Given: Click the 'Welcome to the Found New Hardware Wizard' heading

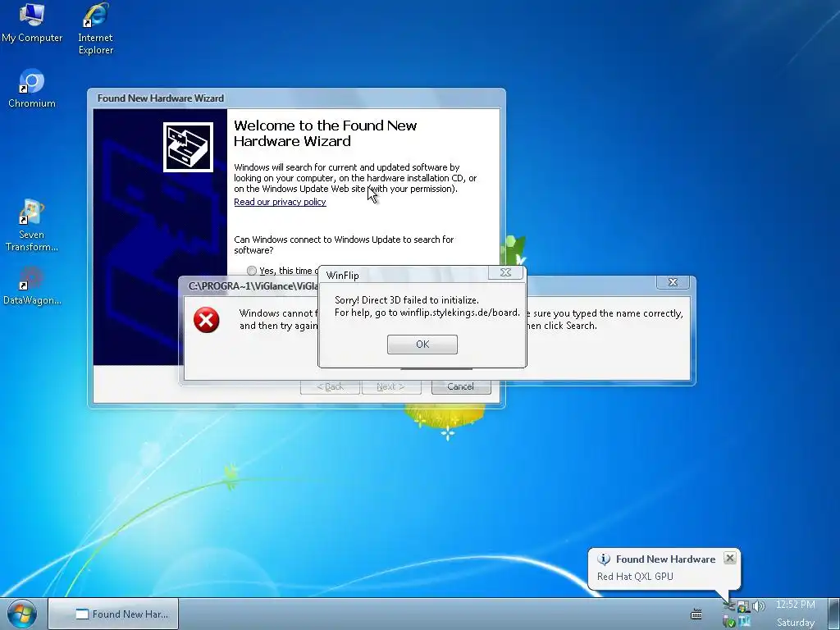Looking at the screenshot, I should pyautogui.click(x=325, y=134).
